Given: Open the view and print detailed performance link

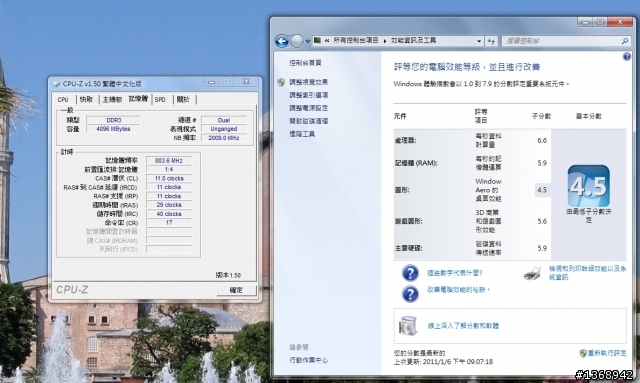Looking at the screenshot, I should pos(587,273).
